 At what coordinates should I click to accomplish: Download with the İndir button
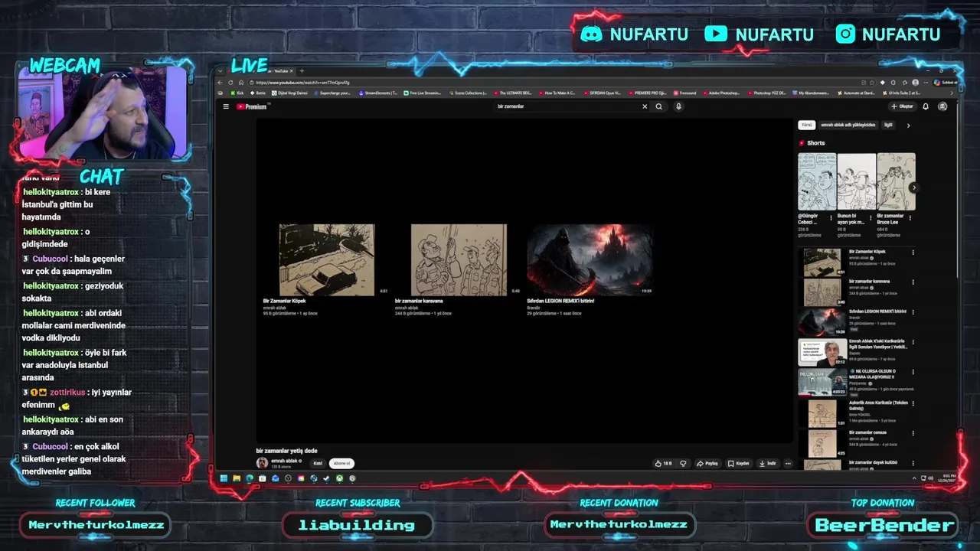tap(767, 463)
